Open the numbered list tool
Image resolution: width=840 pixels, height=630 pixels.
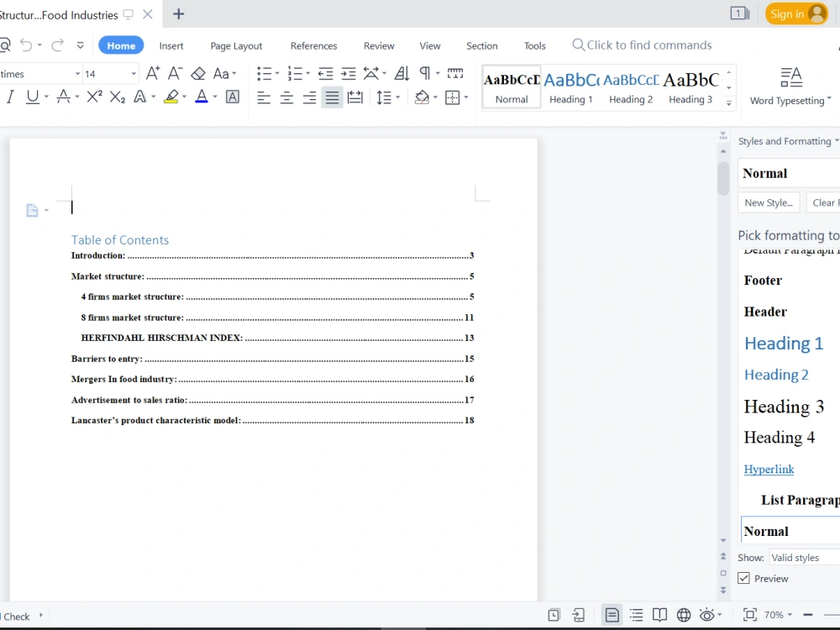pyautogui.click(x=295, y=73)
